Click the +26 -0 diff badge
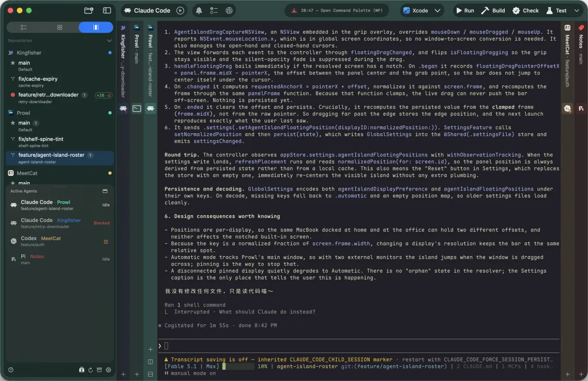The height and width of the screenshot is (381, 588). tap(103, 95)
